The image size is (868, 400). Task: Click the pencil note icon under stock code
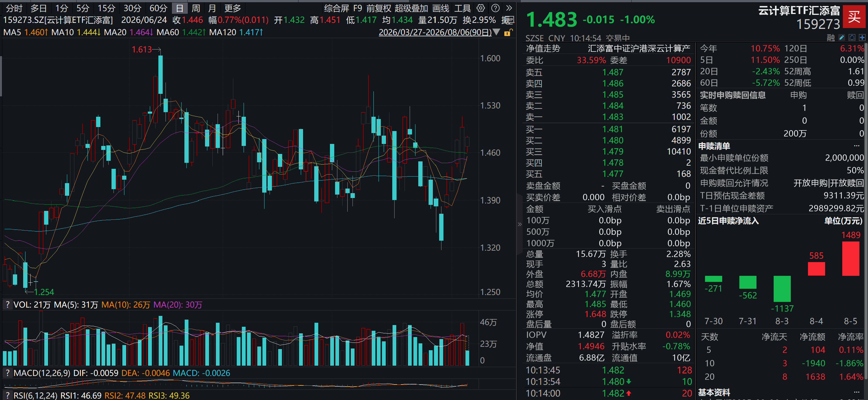pyautogui.click(x=841, y=37)
